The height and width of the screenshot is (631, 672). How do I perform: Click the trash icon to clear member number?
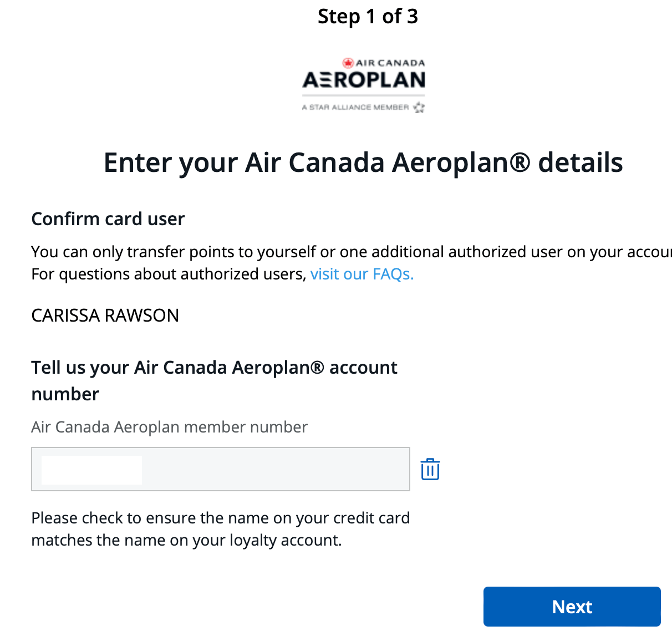coord(430,469)
